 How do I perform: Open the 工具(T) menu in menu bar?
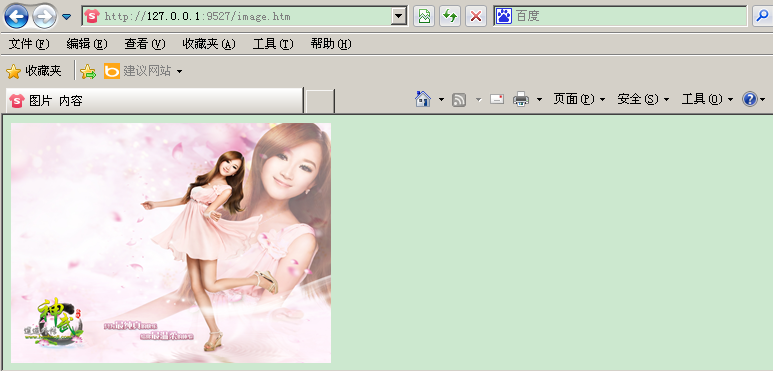(273, 44)
